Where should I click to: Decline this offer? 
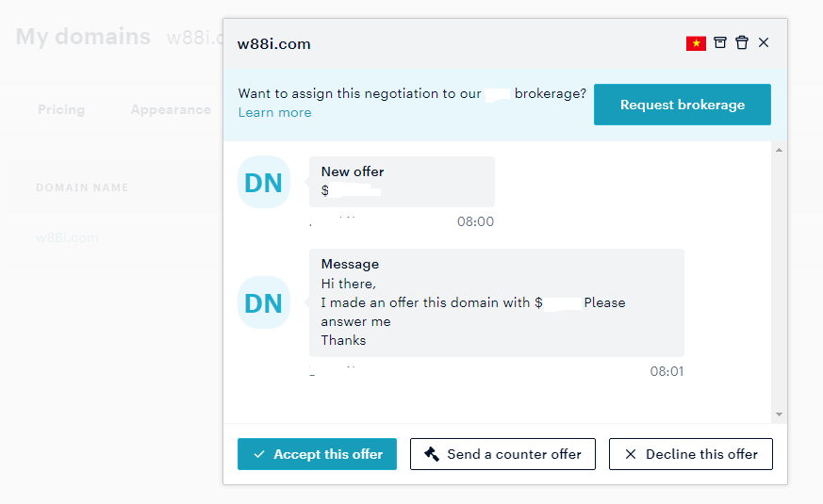(x=691, y=454)
